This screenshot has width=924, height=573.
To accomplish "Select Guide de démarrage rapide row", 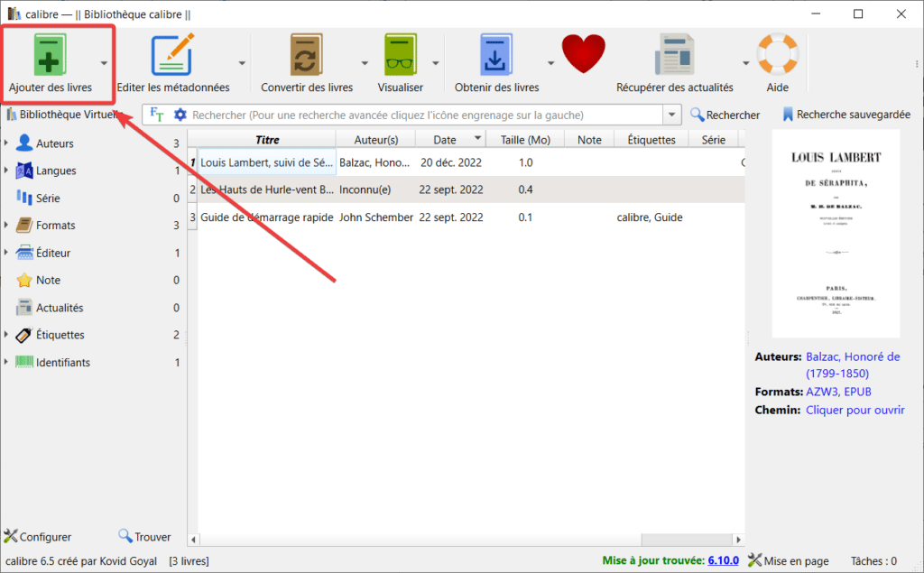I will [x=467, y=217].
